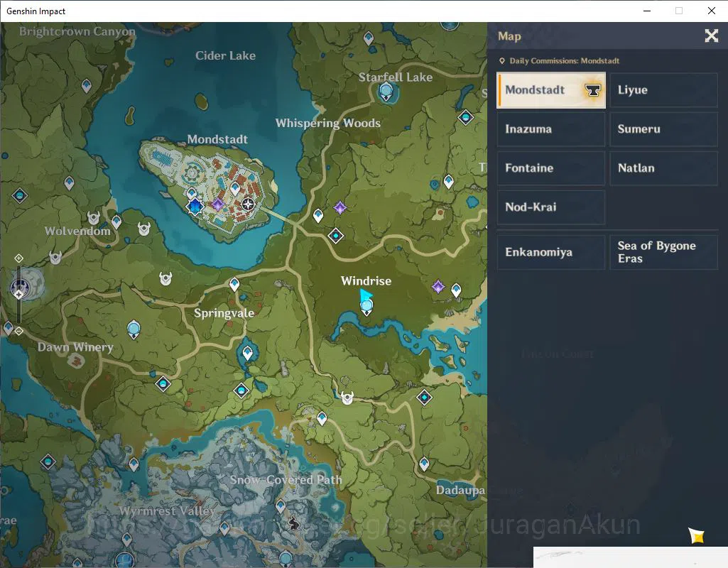Click the map zoom slider handle

point(19,295)
